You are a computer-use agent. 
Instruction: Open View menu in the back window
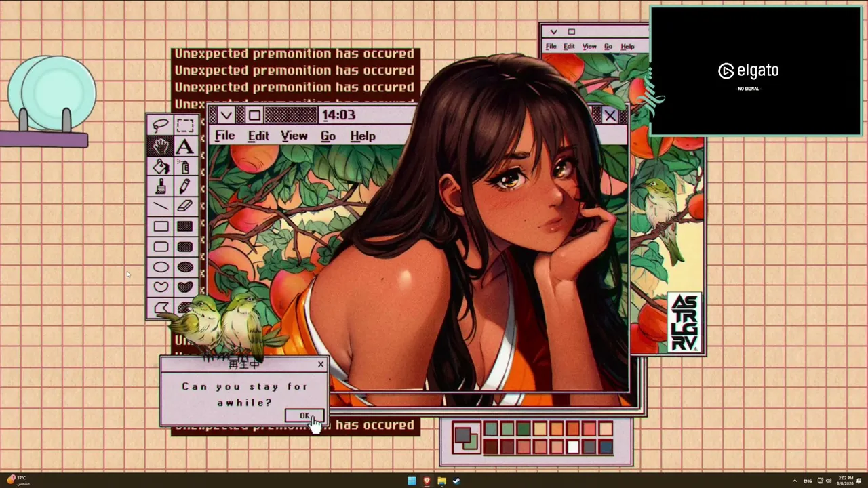point(589,47)
